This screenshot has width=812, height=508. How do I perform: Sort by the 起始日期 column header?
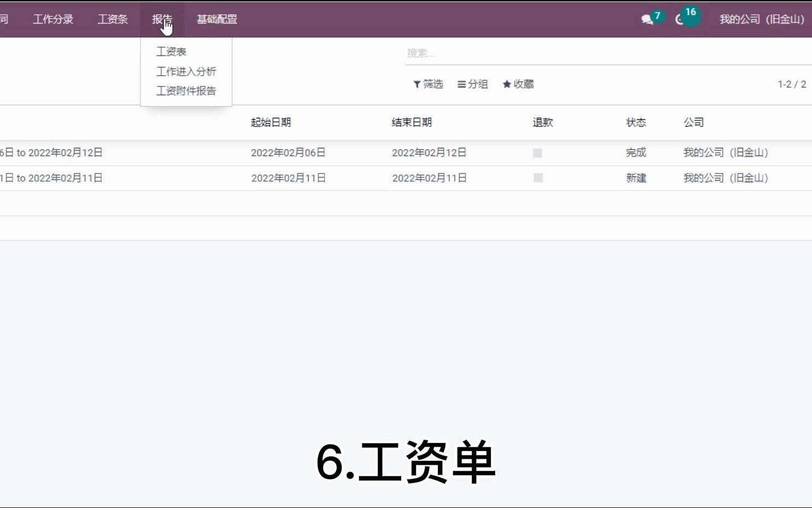pyautogui.click(x=271, y=122)
